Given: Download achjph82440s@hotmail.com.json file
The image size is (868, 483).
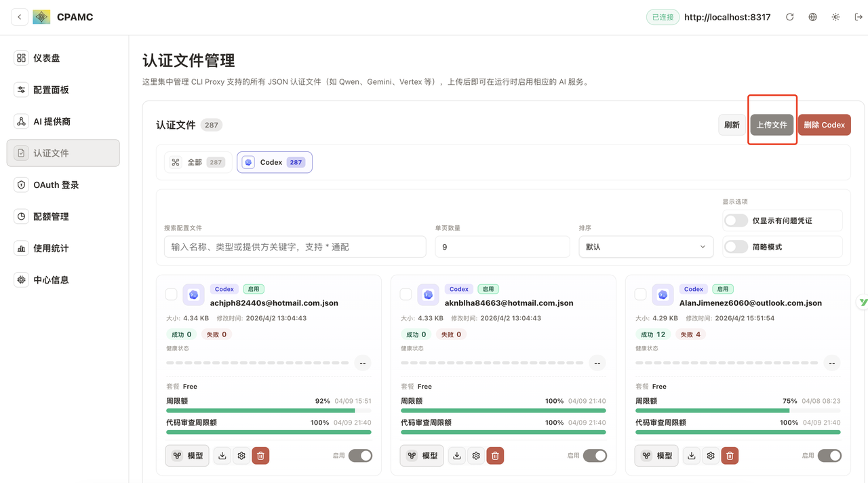Looking at the screenshot, I should pyautogui.click(x=222, y=456).
